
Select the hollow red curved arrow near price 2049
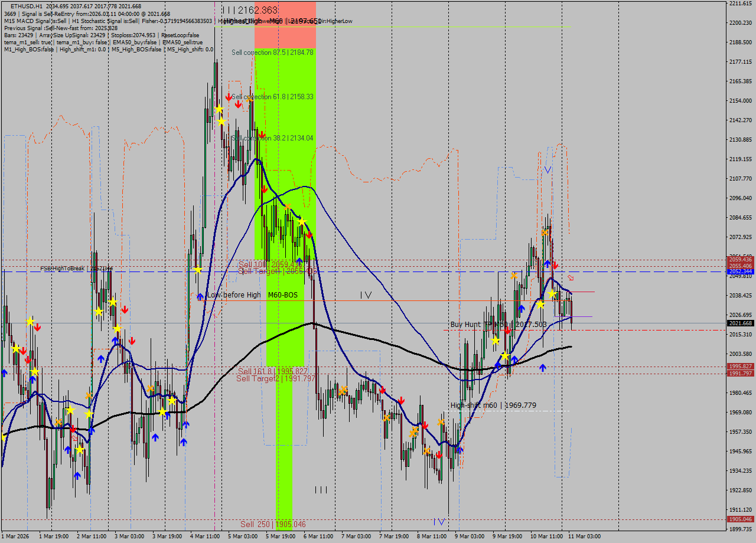click(571, 277)
